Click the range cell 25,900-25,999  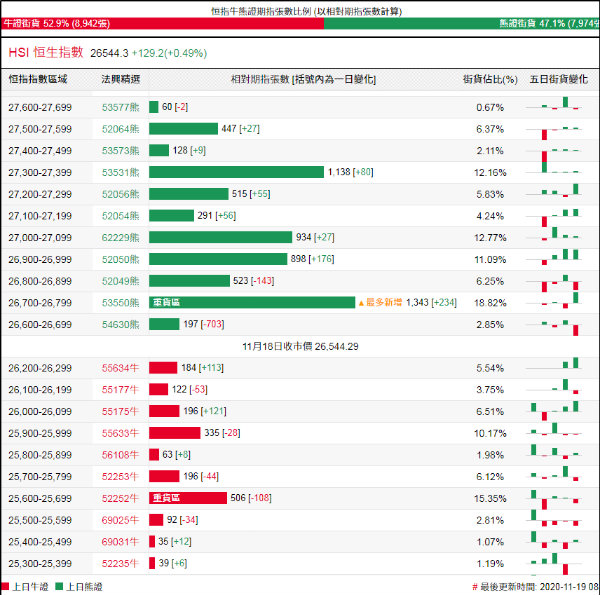click(x=40, y=433)
